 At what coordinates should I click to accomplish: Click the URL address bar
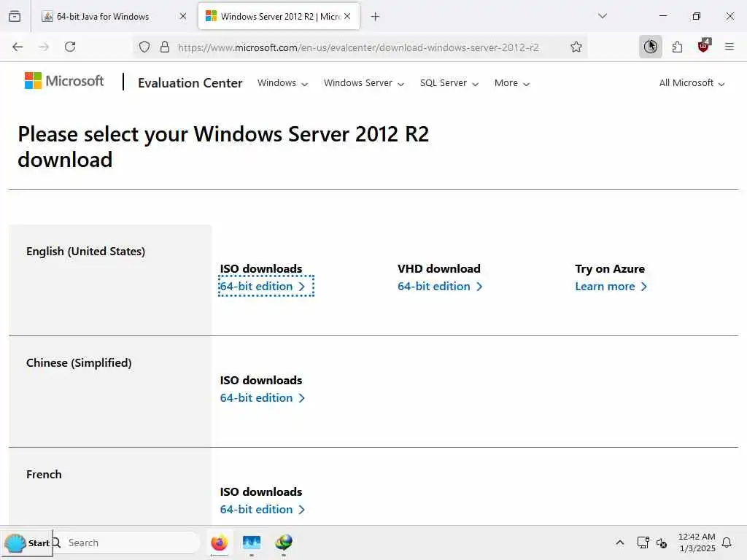358,47
